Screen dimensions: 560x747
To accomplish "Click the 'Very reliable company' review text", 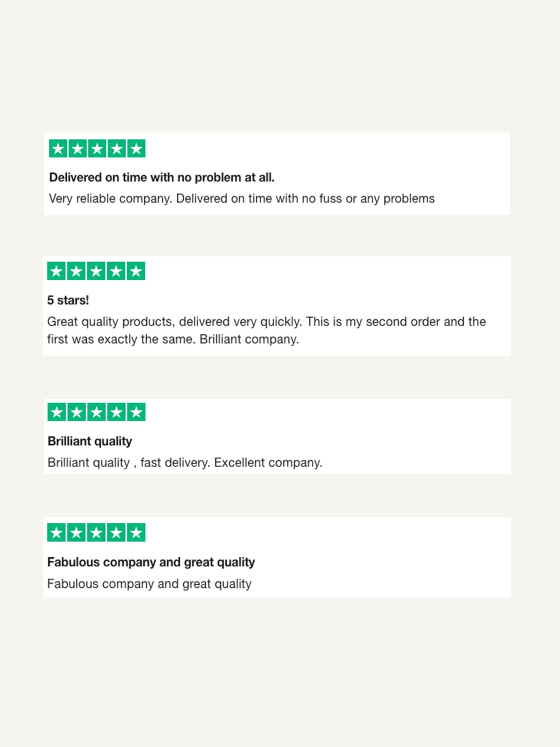I will [242, 198].
